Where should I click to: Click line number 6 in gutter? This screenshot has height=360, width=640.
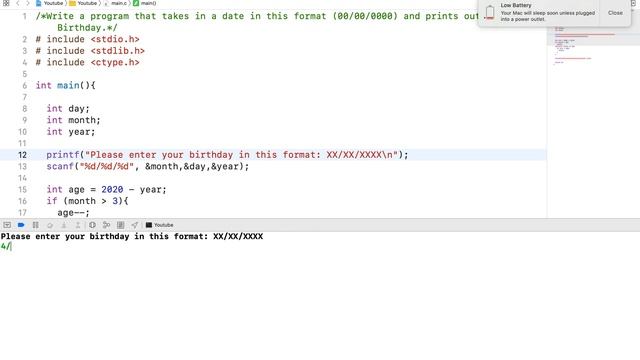[x=24, y=86]
